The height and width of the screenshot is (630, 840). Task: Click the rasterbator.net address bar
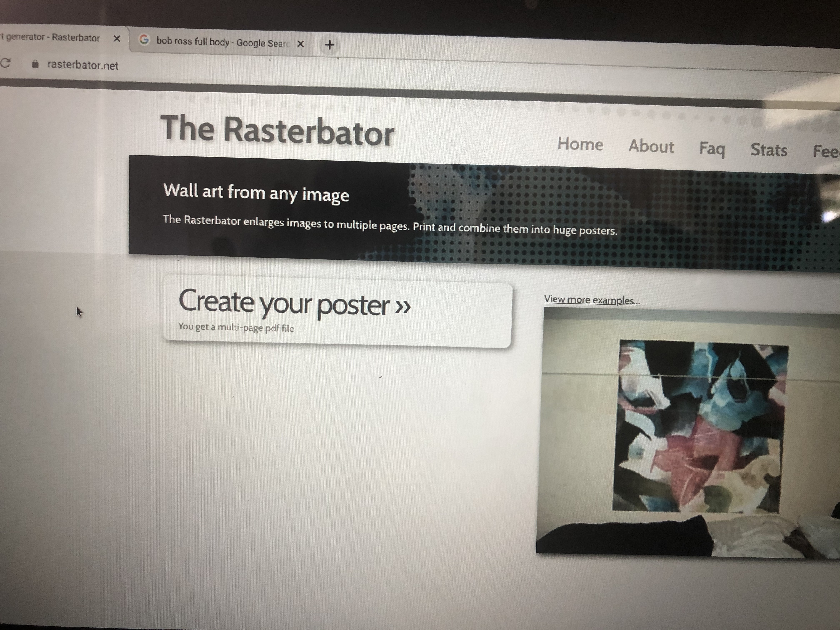(83, 65)
